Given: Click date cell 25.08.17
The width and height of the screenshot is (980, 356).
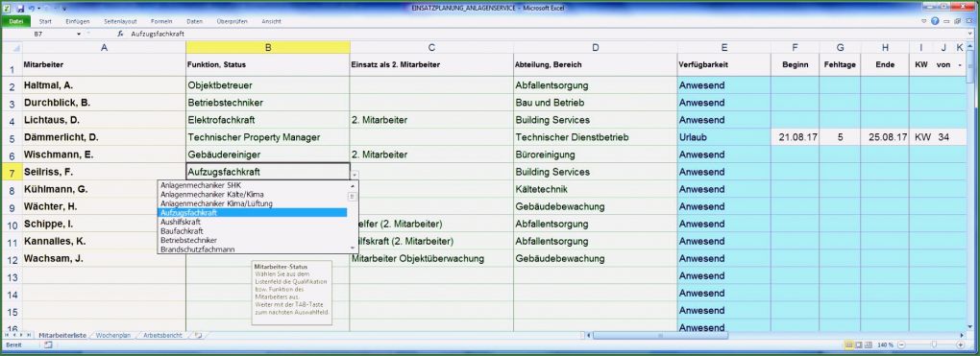Looking at the screenshot, I should point(885,137).
